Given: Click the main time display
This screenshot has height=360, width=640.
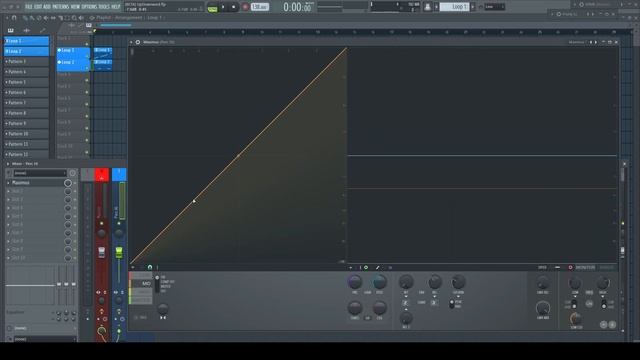Looking at the screenshot, I should click(297, 7).
